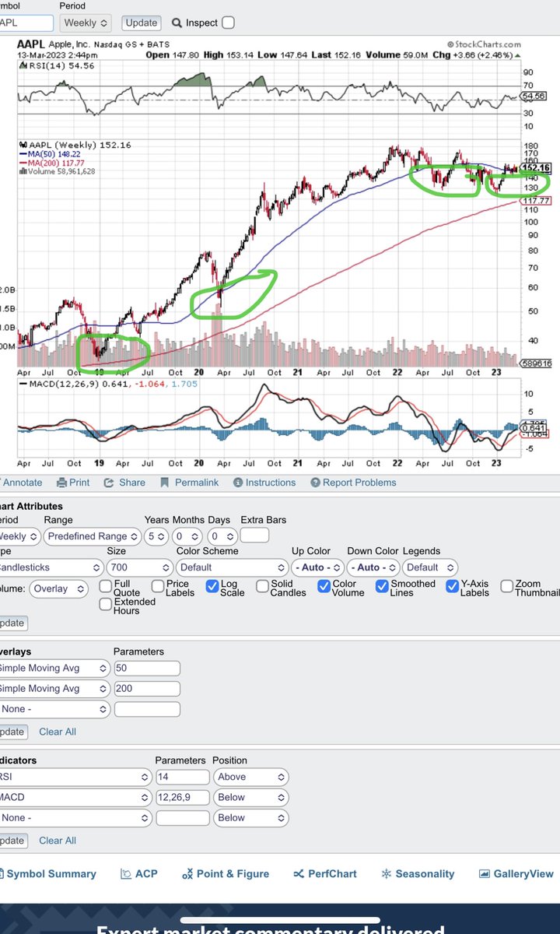Open the second Simple Moving Avg dropdown

pos(54,689)
